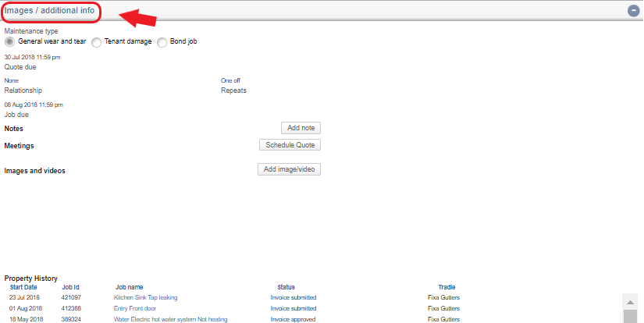Click the 23 Jul 2018 start date
This screenshot has height=323, width=644.
pos(24,297)
